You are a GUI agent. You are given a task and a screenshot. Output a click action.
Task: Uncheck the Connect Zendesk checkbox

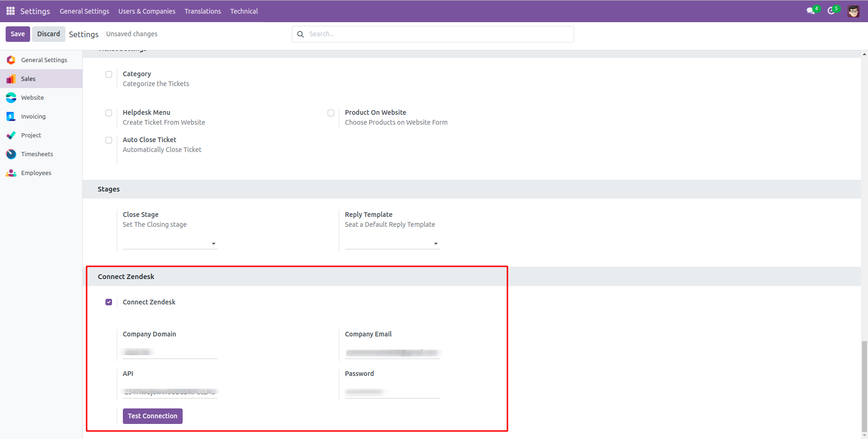pyautogui.click(x=109, y=302)
